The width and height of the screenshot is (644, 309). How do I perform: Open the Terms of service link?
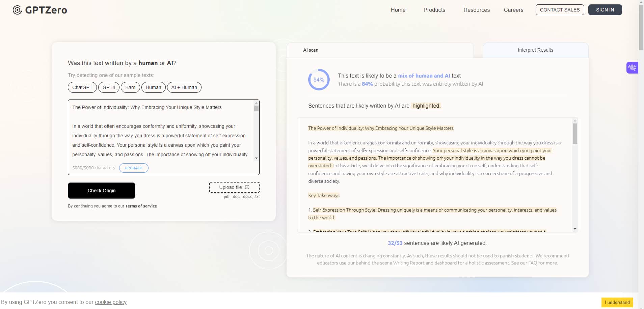[x=141, y=206]
